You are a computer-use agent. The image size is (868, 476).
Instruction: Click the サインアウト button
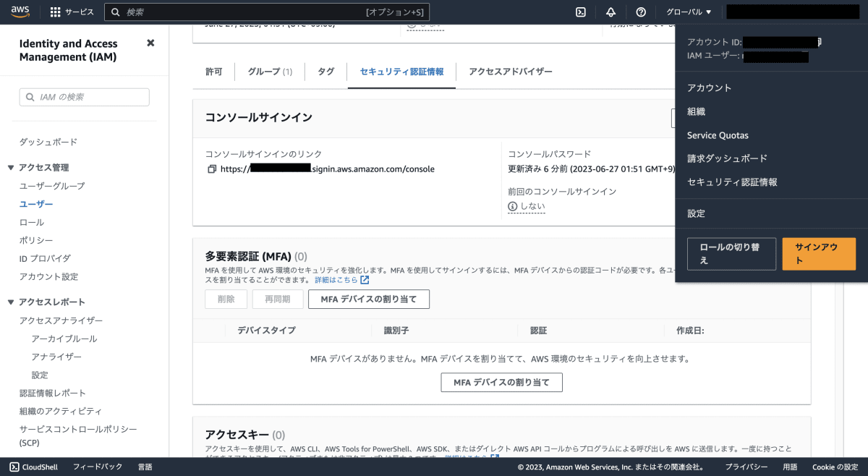[x=819, y=254]
